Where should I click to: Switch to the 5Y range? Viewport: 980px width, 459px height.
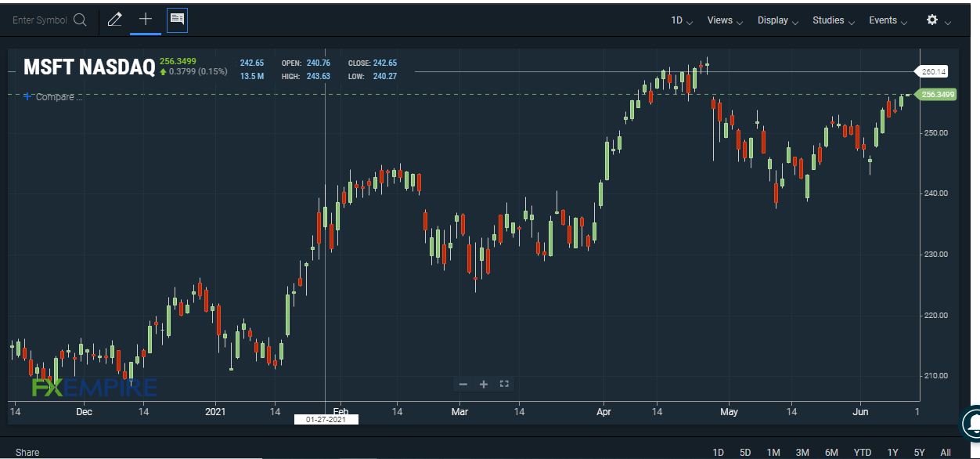click(x=919, y=453)
